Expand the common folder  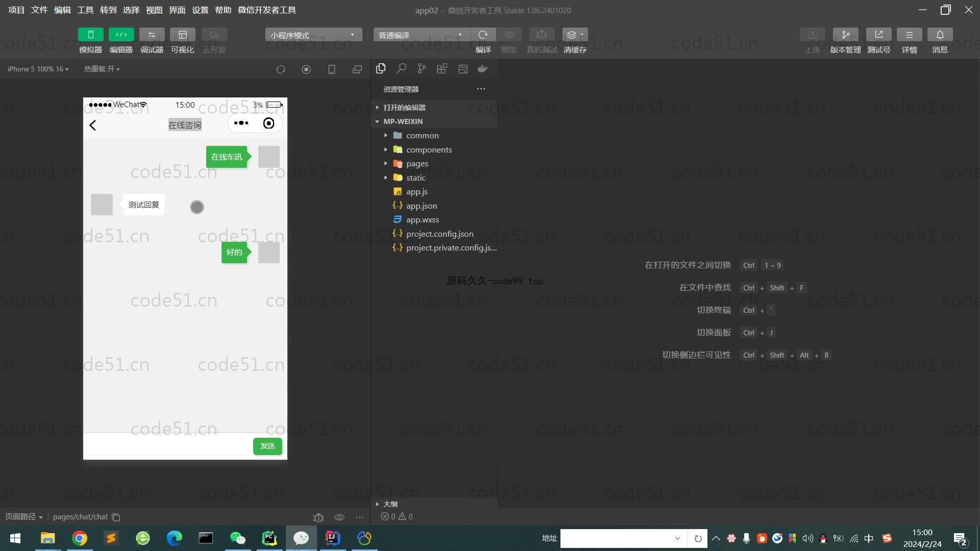pyautogui.click(x=434, y=135)
